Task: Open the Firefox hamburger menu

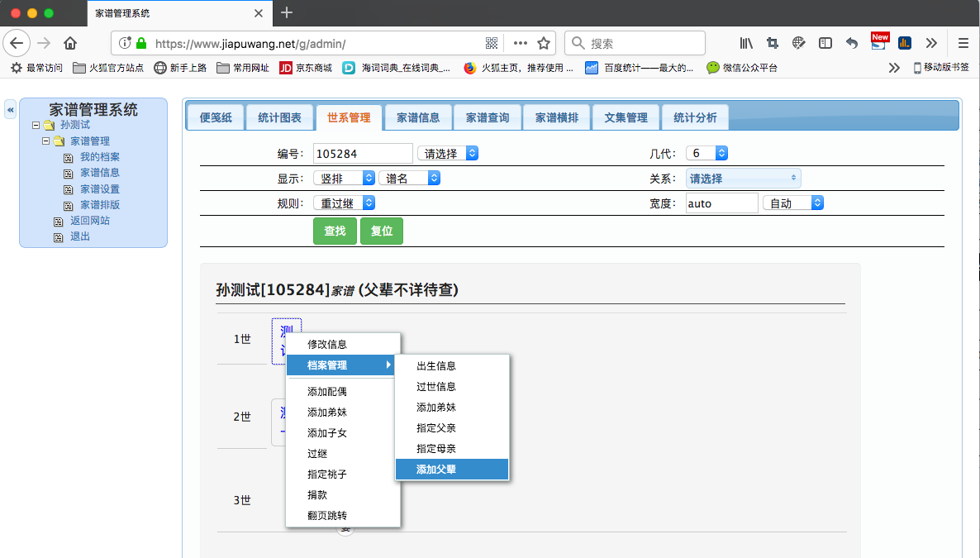Action: click(x=963, y=43)
